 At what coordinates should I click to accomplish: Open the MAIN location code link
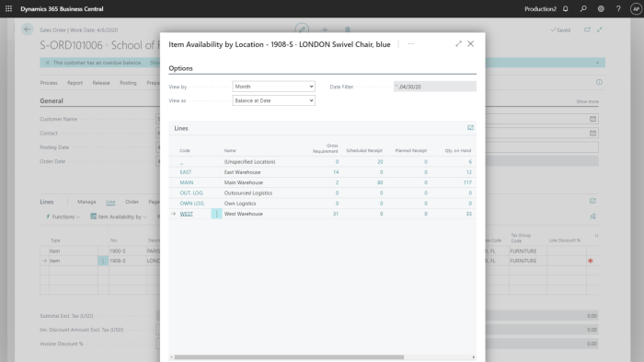pos(187,182)
